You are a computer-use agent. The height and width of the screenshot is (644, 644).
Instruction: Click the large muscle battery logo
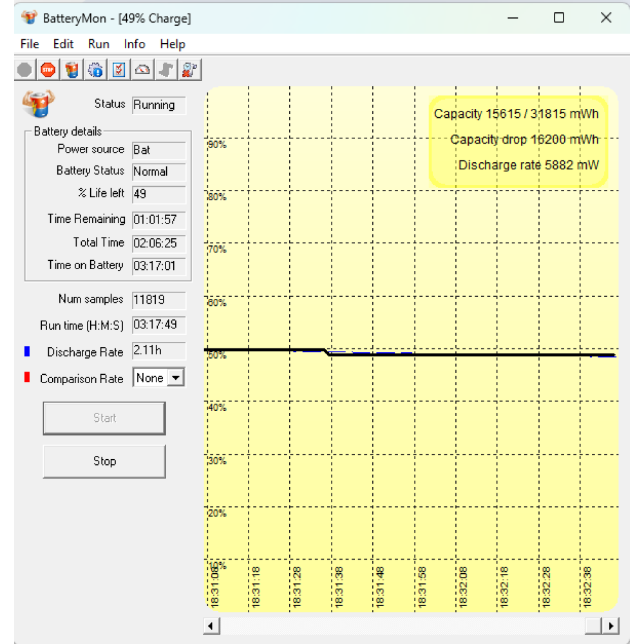point(39,104)
